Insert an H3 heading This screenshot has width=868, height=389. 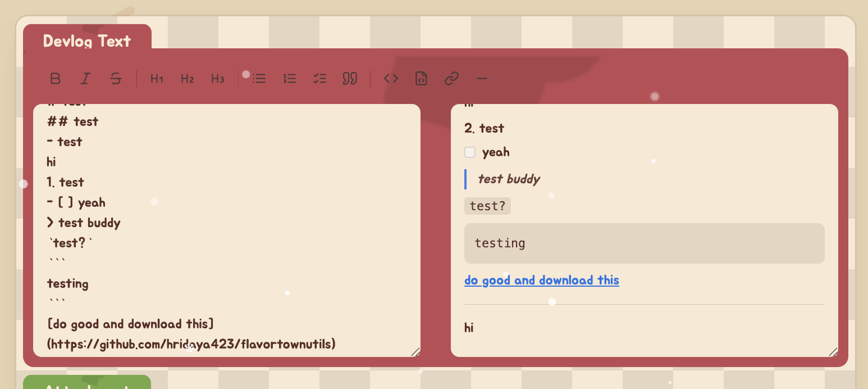click(x=217, y=79)
